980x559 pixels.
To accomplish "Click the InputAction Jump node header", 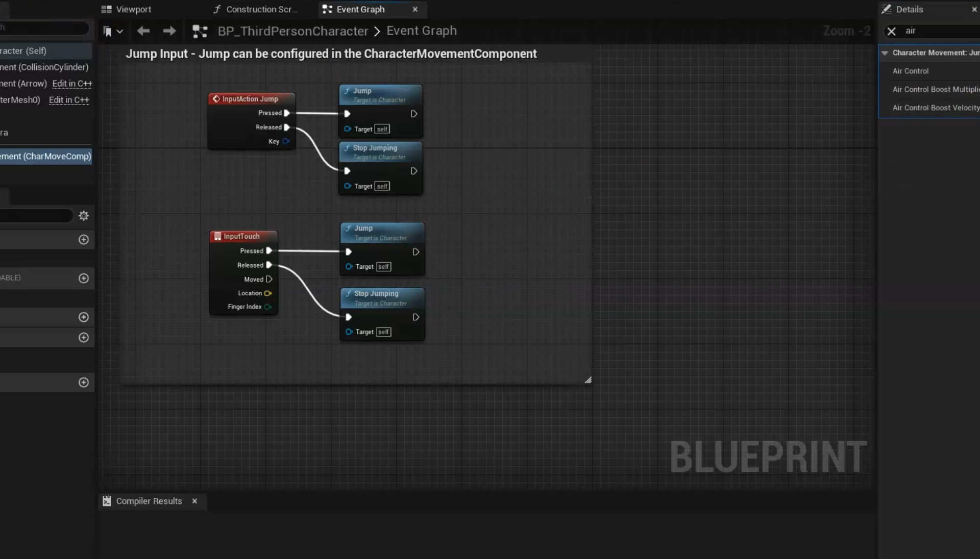I will [250, 99].
